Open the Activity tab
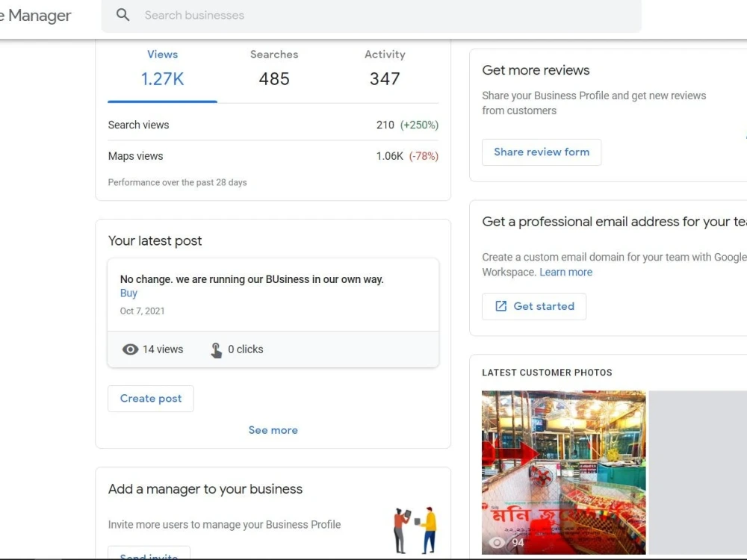 click(x=385, y=69)
